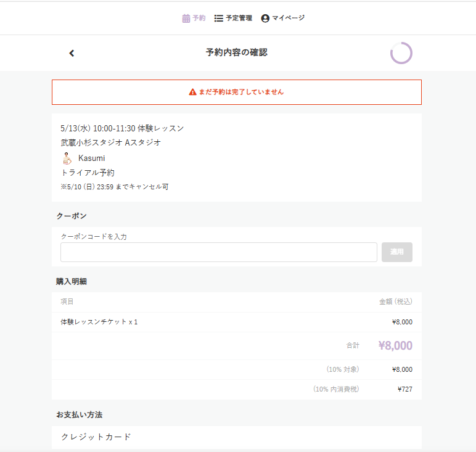This screenshot has width=476, height=452.
Task: Click the 予約内容の確認 page title
Action: (237, 52)
